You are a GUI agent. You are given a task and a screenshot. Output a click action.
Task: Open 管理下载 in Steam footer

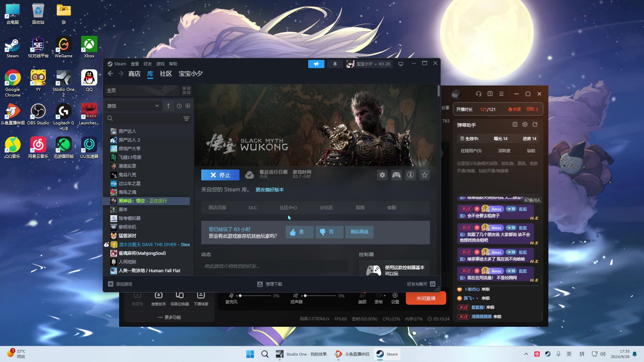(270, 284)
